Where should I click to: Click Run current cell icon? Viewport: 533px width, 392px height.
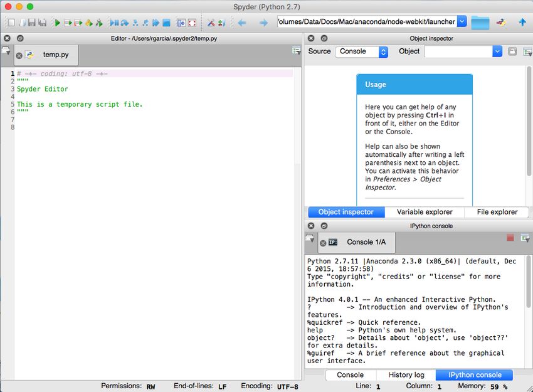click(x=68, y=23)
